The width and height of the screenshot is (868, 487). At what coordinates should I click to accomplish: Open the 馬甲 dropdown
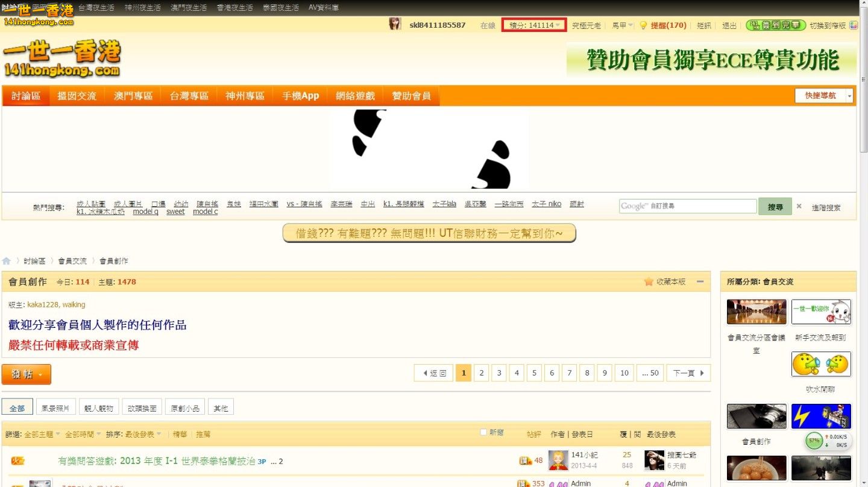coord(623,25)
